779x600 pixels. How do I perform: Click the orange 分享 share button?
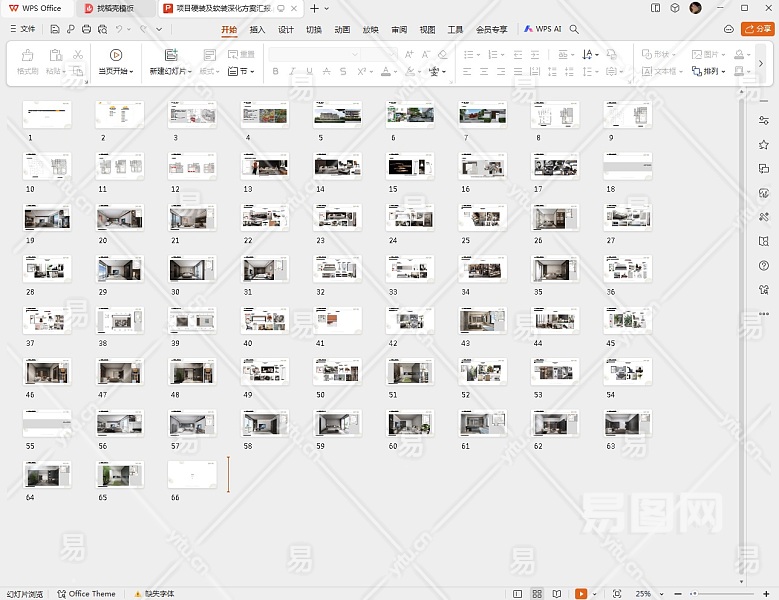pos(757,29)
